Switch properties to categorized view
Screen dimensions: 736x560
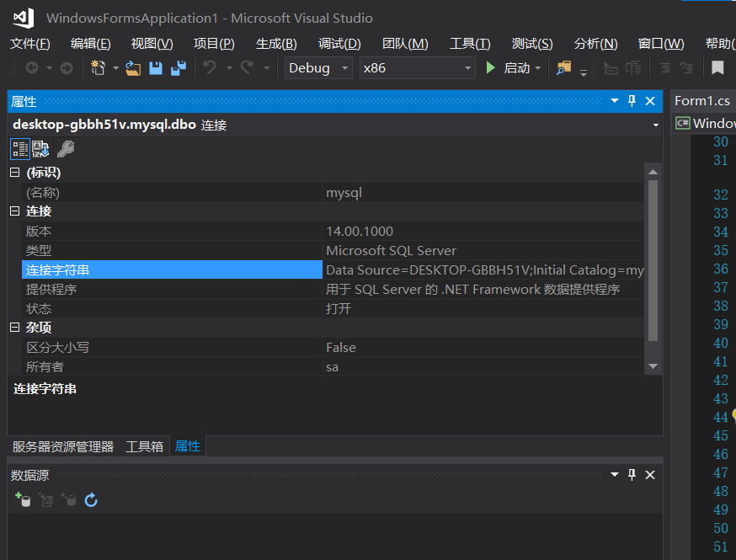tap(20, 149)
